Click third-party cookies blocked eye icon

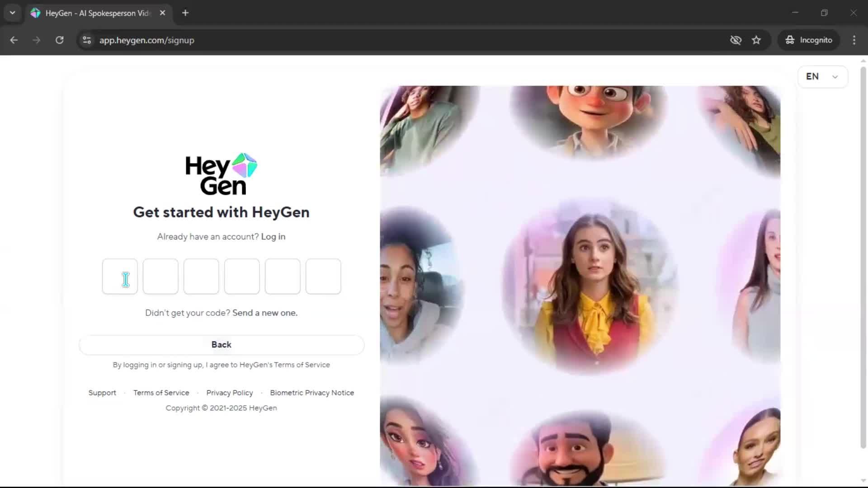coord(736,40)
